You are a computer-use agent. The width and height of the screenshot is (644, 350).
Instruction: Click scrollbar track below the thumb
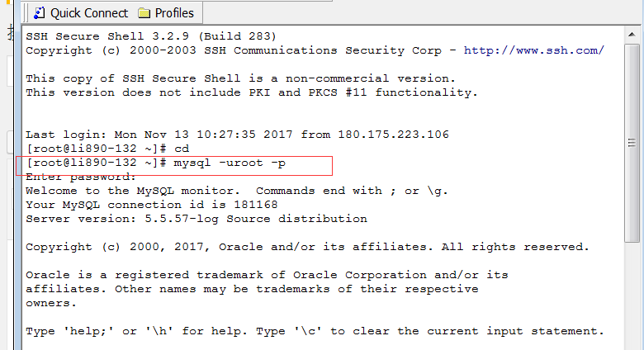[633, 289]
